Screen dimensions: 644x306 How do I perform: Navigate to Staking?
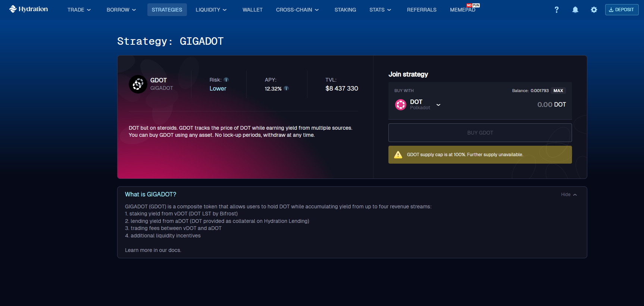(345, 10)
